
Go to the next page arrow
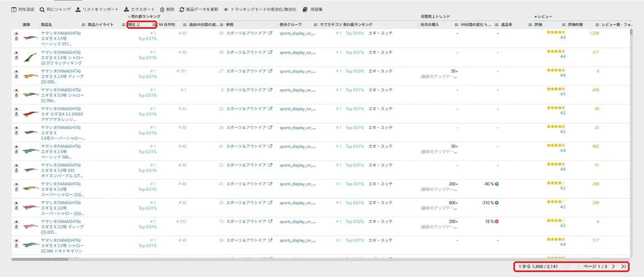pos(613,267)
